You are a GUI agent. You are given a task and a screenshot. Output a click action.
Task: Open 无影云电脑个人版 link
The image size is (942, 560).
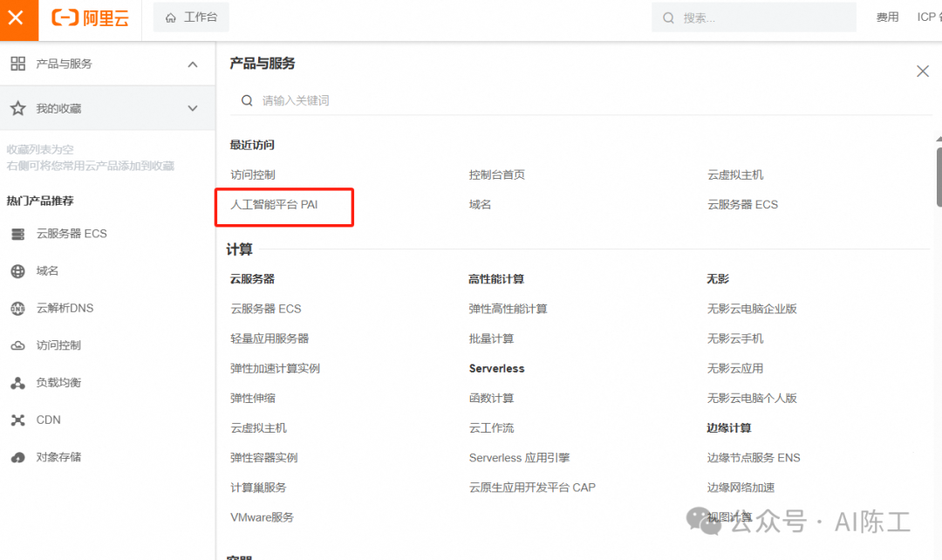coord(752,399)
